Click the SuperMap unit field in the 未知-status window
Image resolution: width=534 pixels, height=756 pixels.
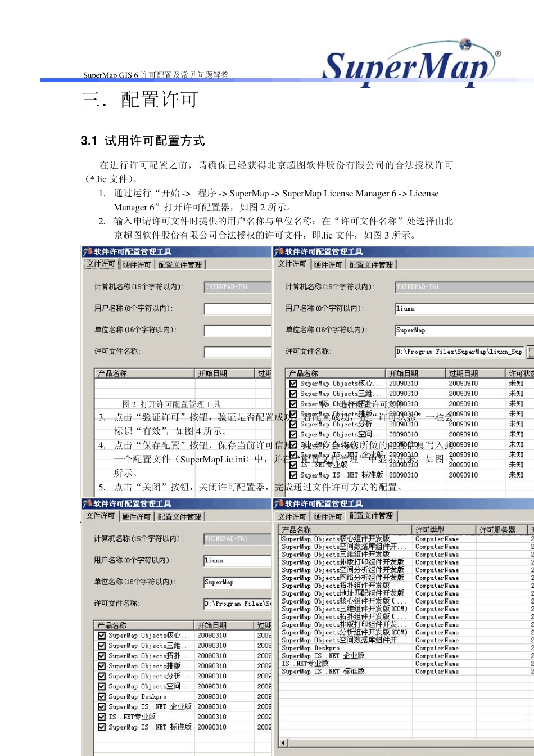(x=464, y=330)
